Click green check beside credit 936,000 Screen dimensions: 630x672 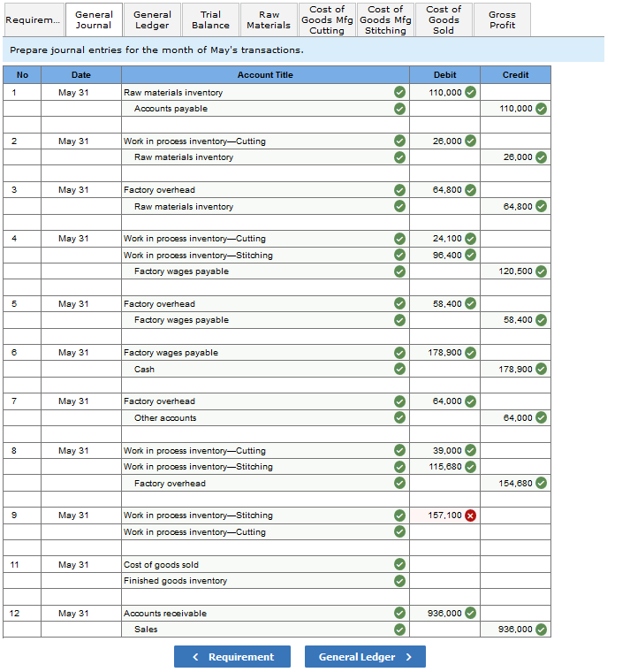pos(541,630)
